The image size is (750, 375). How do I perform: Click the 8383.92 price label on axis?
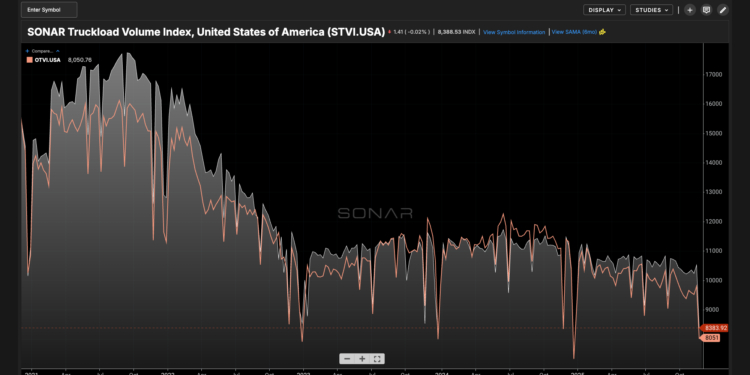click(715, 328)
